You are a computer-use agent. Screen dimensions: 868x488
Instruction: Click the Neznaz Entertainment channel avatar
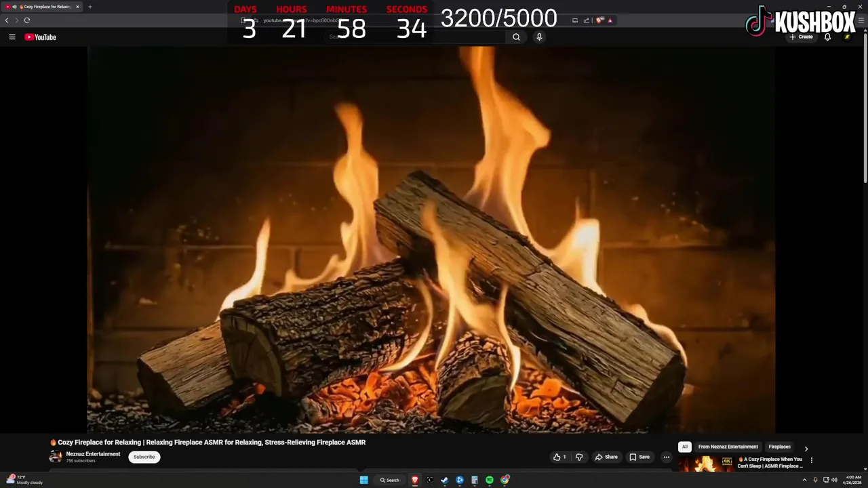click(56, 457)
